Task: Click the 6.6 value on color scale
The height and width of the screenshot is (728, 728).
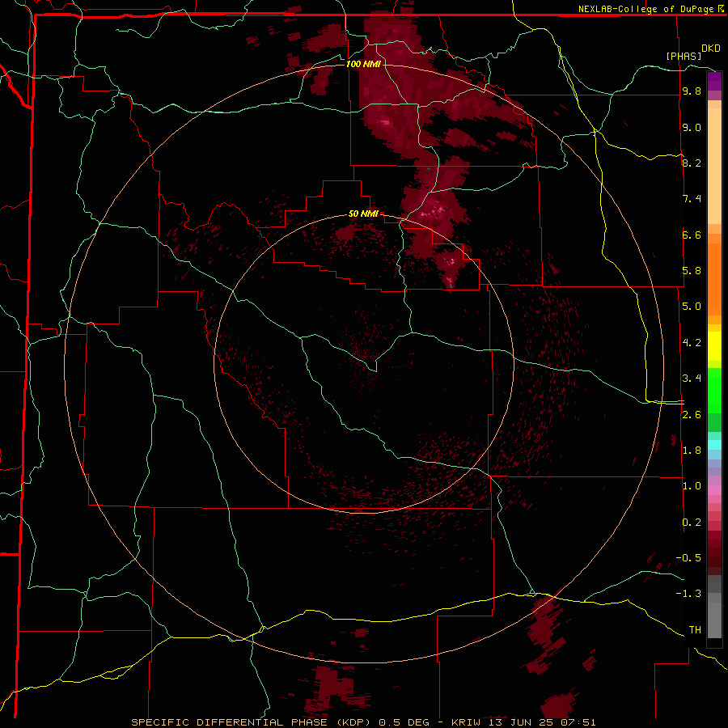Action: (x=692, y=235)
